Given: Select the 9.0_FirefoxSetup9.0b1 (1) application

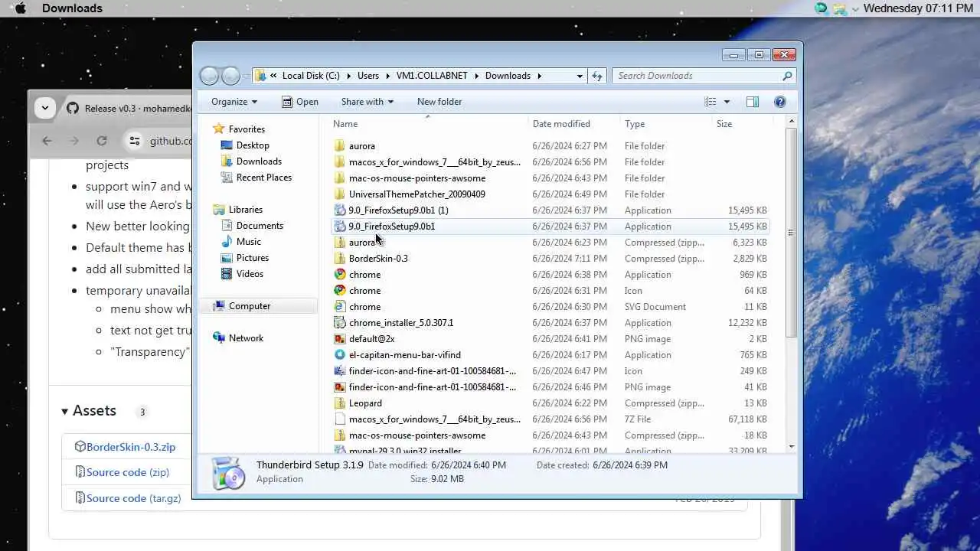Looking at the screenshot, I should coord(398,210).
